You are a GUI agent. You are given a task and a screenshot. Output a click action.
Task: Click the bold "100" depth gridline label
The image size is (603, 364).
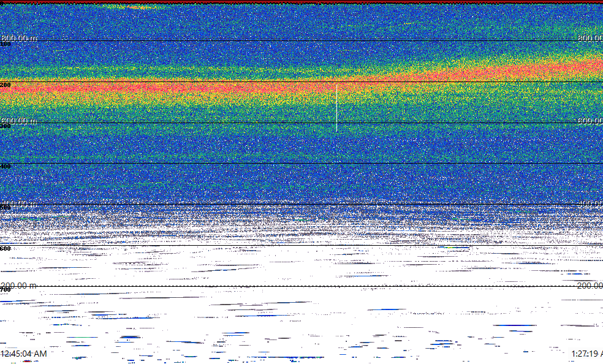tap(6, 44)
